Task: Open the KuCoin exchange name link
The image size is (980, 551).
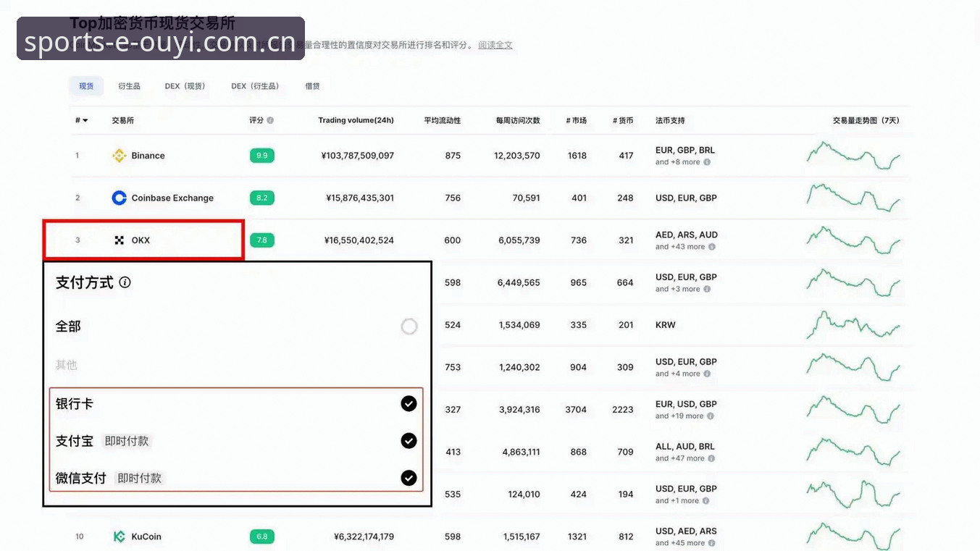Action: pos(146,537)
